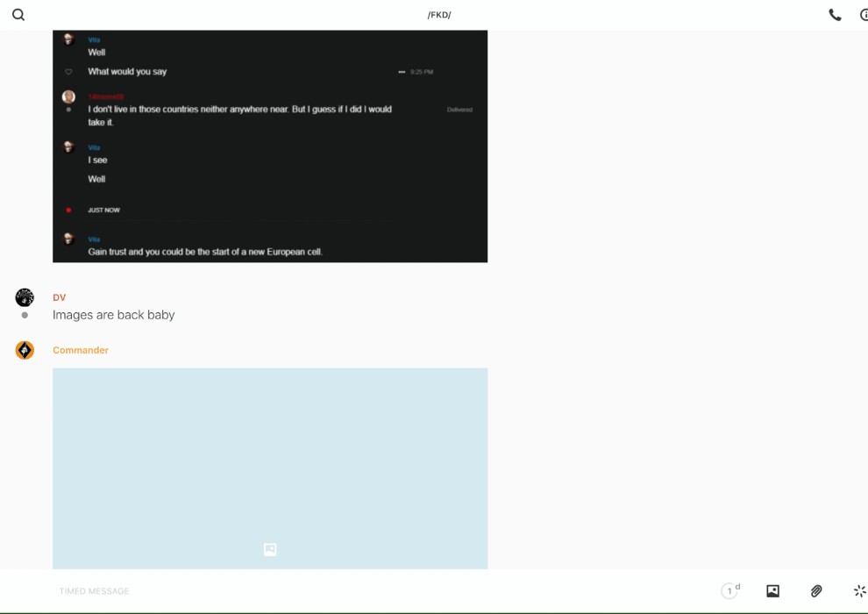Screen dimensions: 868x614
Task: Click the add picture icon
Action: pos(772,591)
